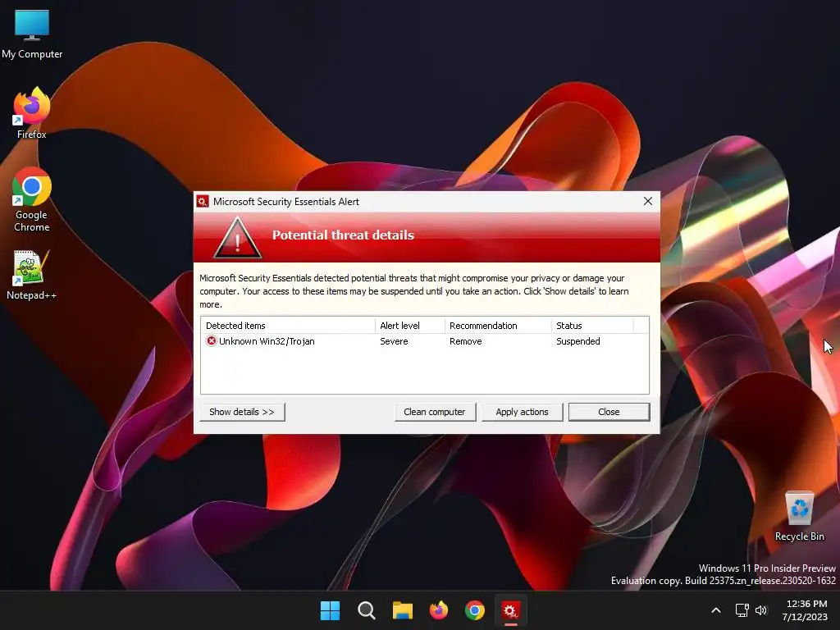Click the red error icon beside Unknown Win32/Trojan
Image resolution: width=840 pixels, height=630 pixels.
[212, 340]
